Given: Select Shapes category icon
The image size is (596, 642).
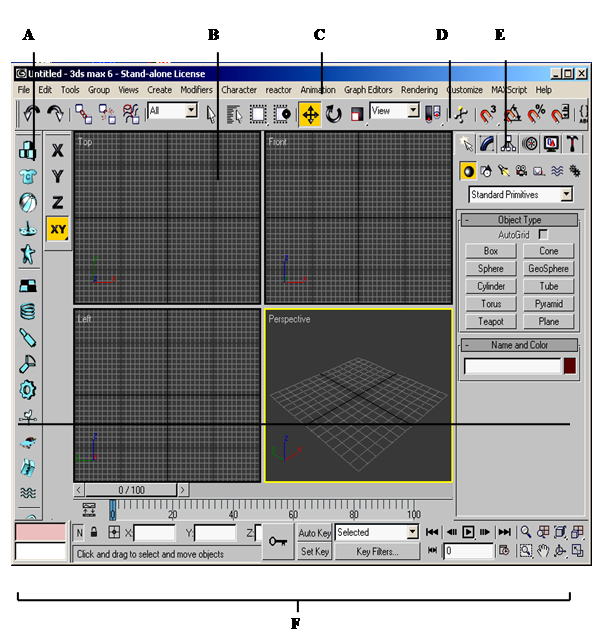Looking at the screenshot, I should [x=486, y=171].
